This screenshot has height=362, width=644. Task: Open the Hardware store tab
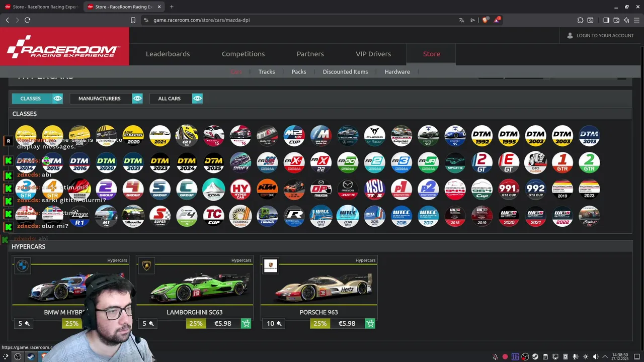[x=397, y=72]
